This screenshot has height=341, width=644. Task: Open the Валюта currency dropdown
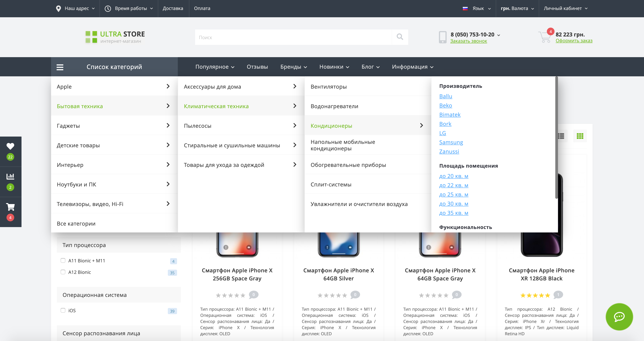(x=517, y=8)
